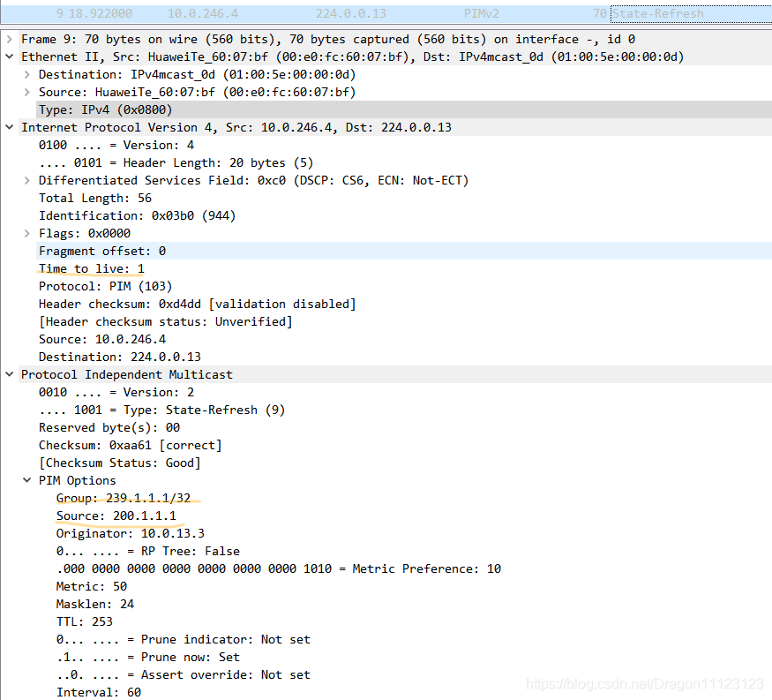Select the Assert override: Not set line
This screenshot has height=700, width=772.
(x=184, y=675)
